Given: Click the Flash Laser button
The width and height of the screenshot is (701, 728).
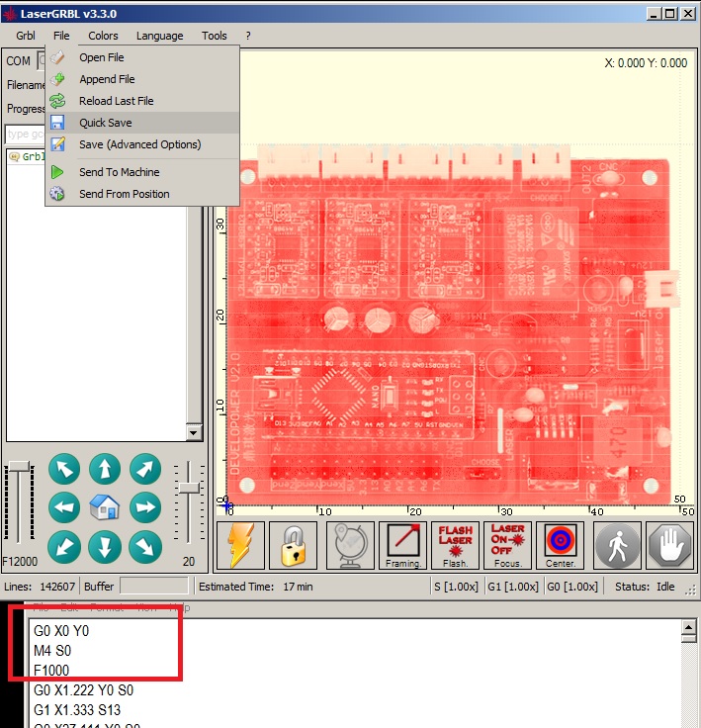Looking at the screenshot, I should point(456,546).
